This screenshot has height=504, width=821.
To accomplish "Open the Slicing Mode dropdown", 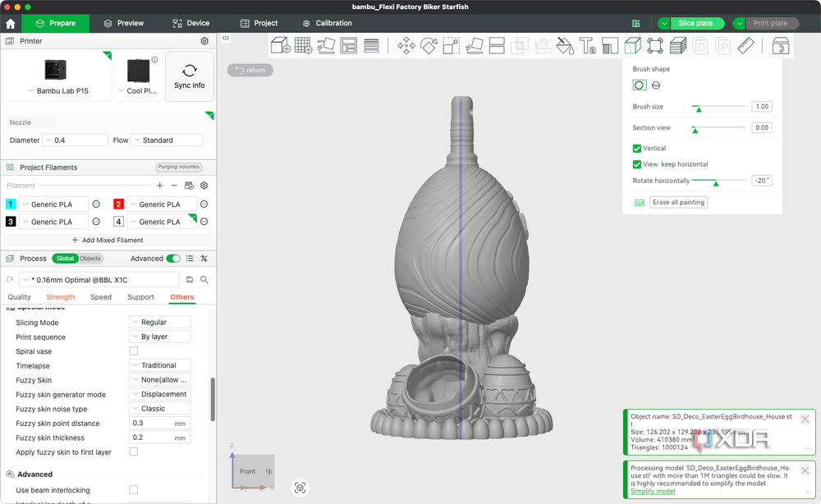I will click(x=160, y=323).
